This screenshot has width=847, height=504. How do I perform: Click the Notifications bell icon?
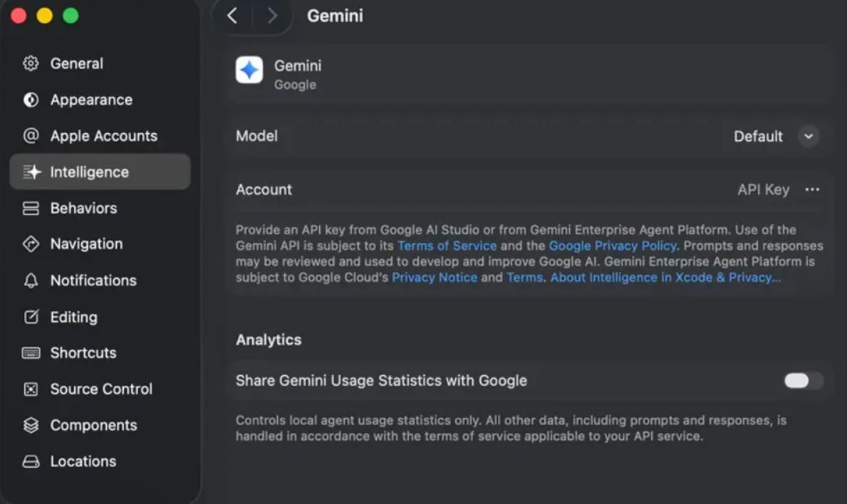31,280
